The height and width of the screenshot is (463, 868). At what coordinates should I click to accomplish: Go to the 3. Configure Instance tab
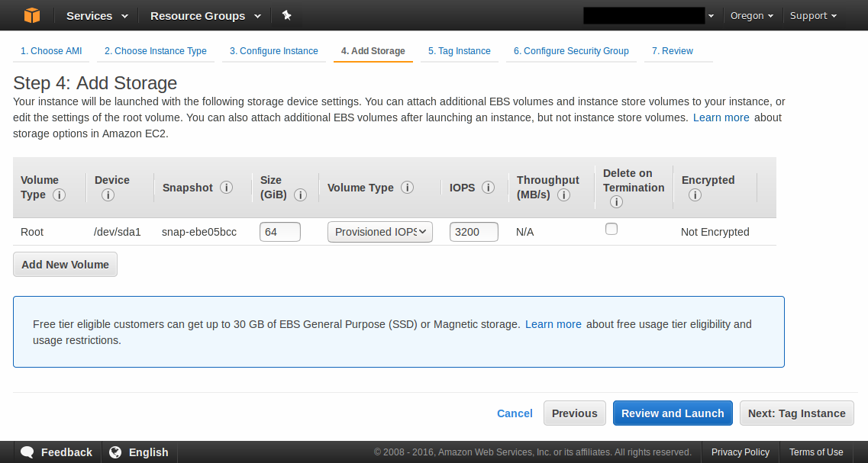(273, 51)
